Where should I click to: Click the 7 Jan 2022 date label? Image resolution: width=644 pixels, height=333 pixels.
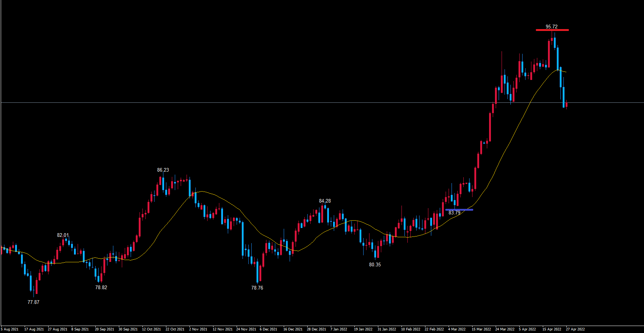pos(339,329)
